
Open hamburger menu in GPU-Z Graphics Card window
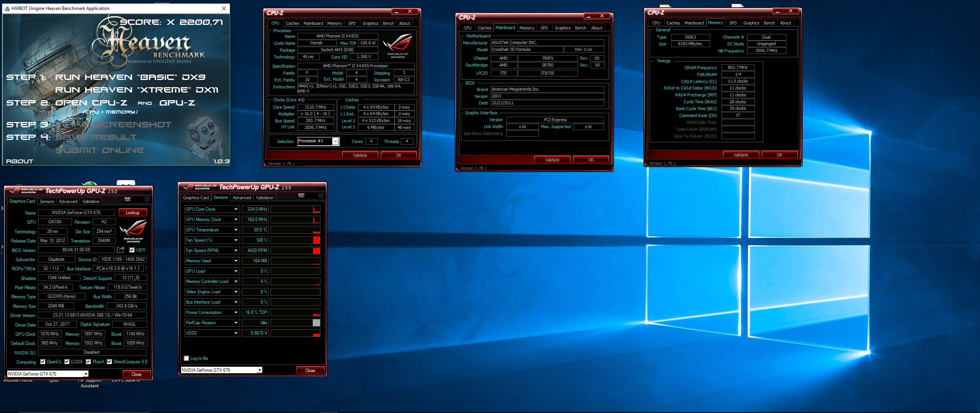[x=147, y=199]
